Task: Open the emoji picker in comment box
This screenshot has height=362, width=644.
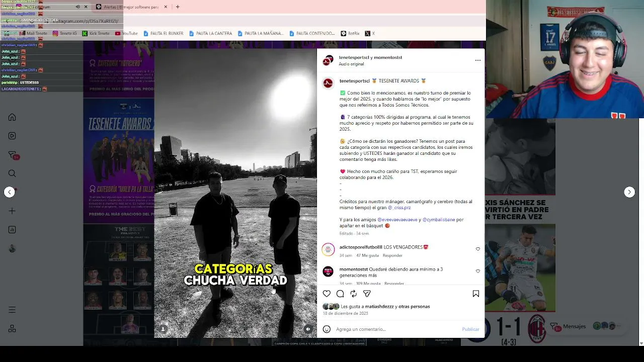Action: click(327, 329)
